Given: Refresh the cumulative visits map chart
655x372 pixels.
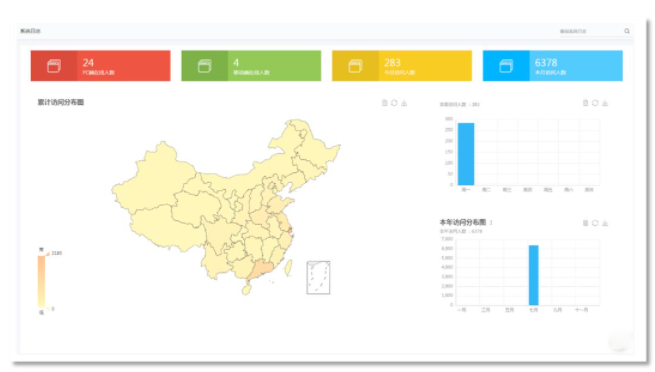Looking at the screenshot, I should point(394,103).
